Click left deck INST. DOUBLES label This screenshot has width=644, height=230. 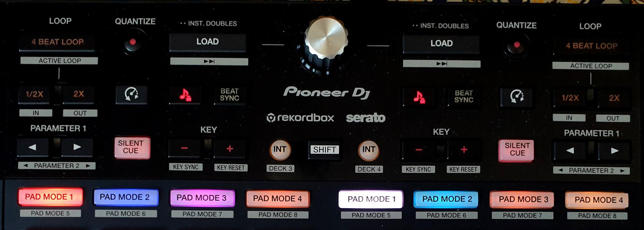pyautogui.click(x=209, y=23)
